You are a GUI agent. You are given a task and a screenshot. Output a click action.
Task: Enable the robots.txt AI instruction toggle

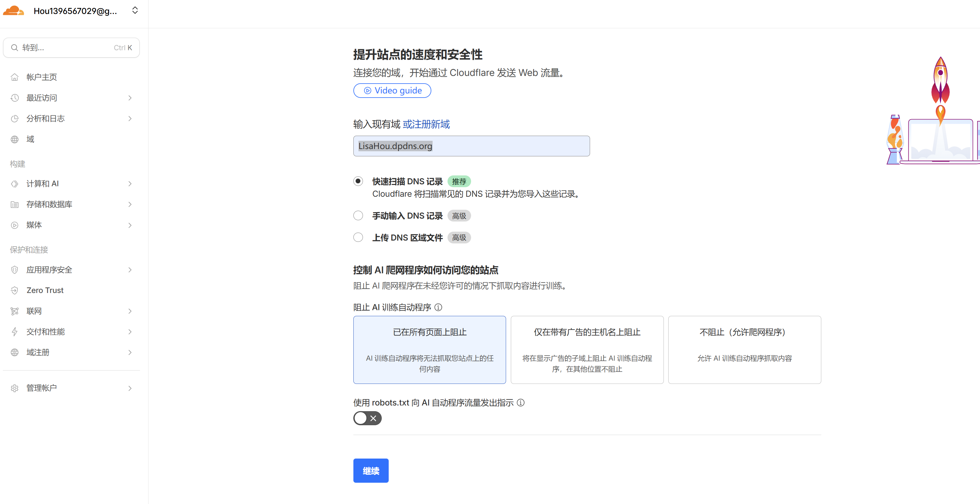point(367,418)
